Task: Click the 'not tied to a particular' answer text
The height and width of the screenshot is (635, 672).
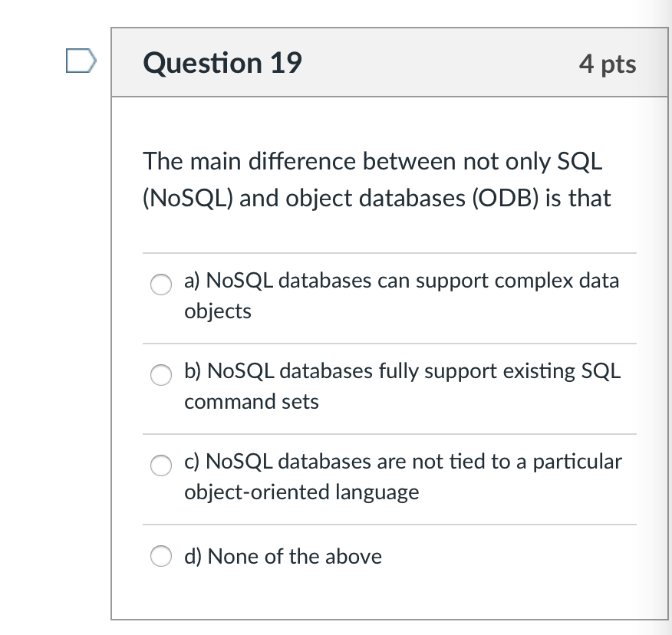Action: tap(516, 462)
